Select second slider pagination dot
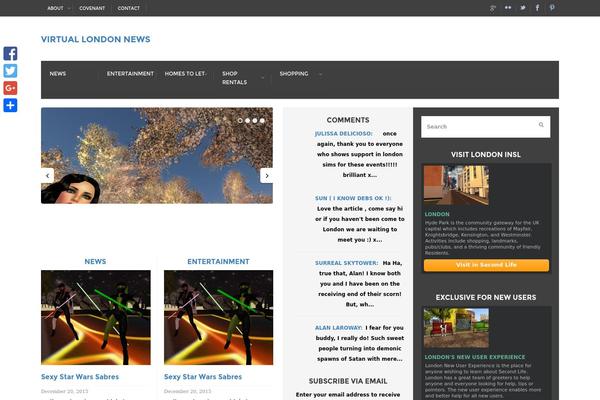This screenshot has height=400, width=600. click(248, 121)
